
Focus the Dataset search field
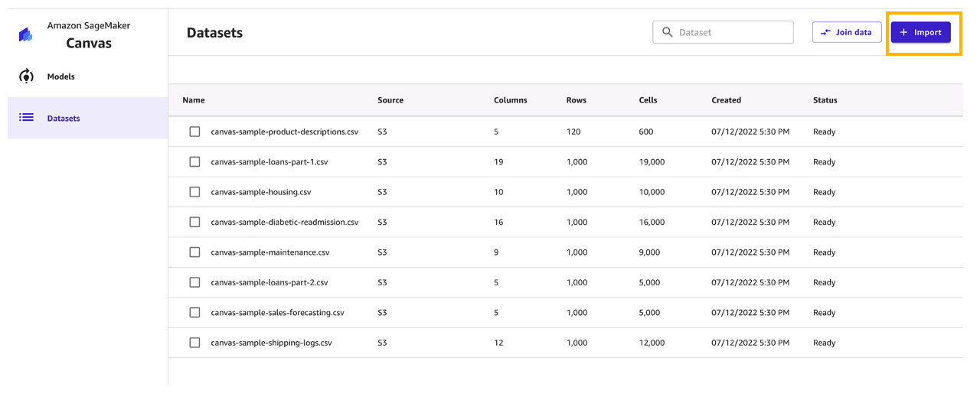(731, 32)
